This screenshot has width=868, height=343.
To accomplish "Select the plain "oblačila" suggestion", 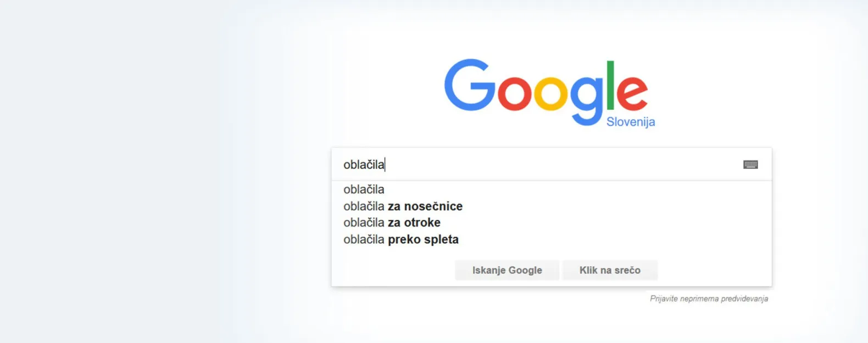I will (x=364, y=189).
